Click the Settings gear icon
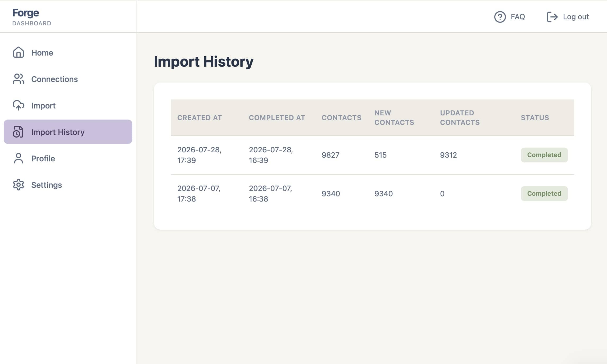This screenshot has width=607, height=364. point(18,185)
